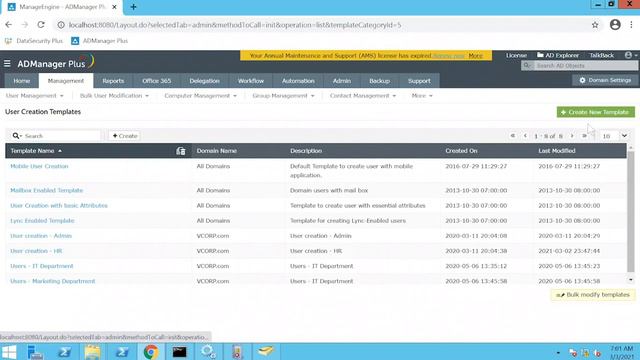The height and width of the screenshot is (360, 640).
Task: Expand the More submenu dropdown
Action: (x=422, y=96)
